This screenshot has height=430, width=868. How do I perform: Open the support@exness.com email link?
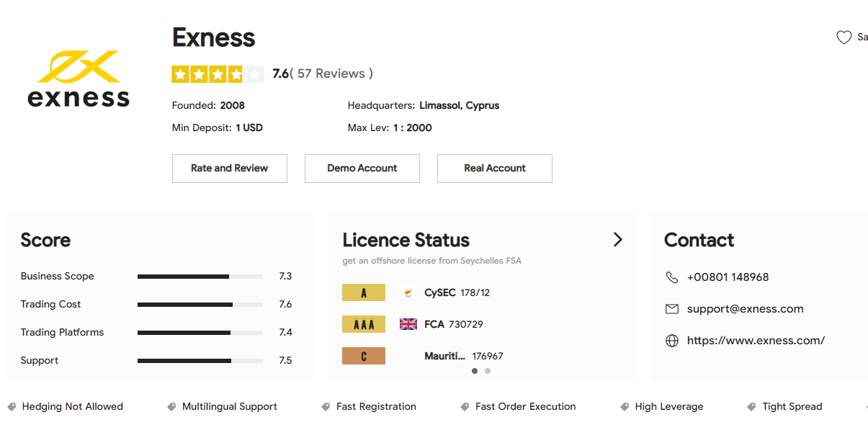746,309
